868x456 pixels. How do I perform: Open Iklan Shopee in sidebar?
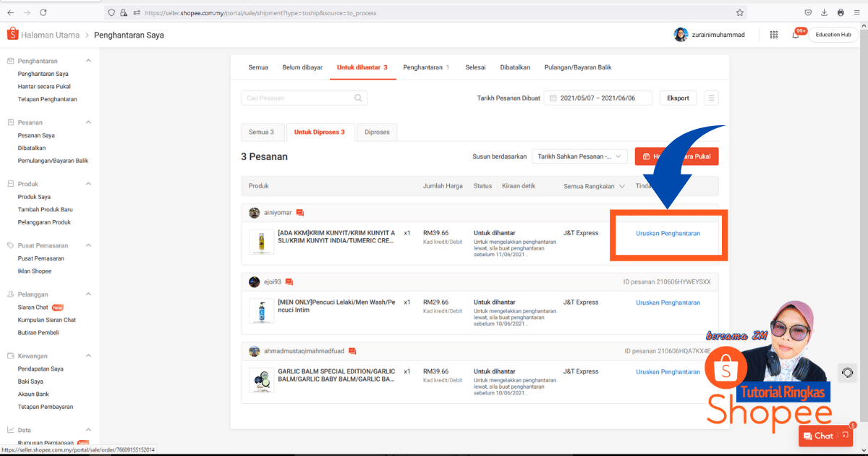click(x=35, y=271)
